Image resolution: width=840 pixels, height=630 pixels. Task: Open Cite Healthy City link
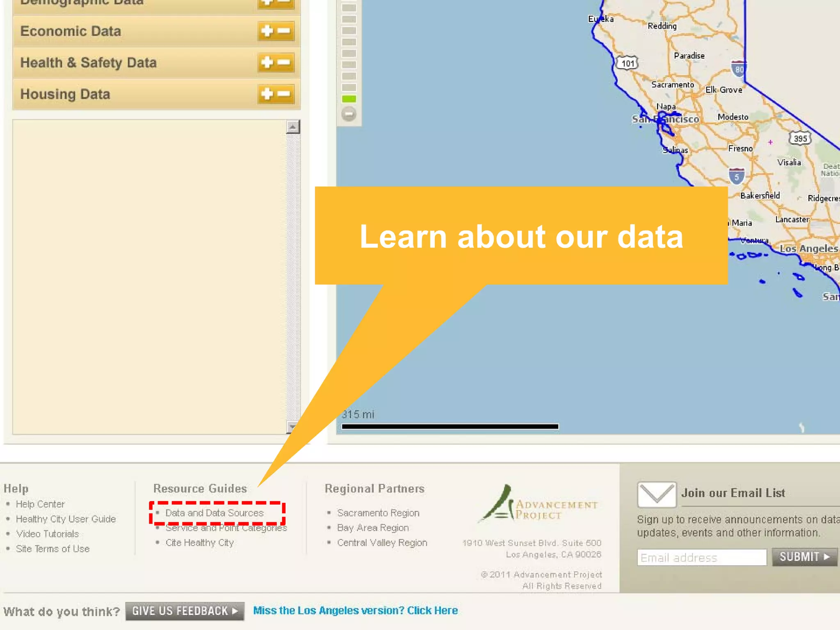click(x=200, y=543)
